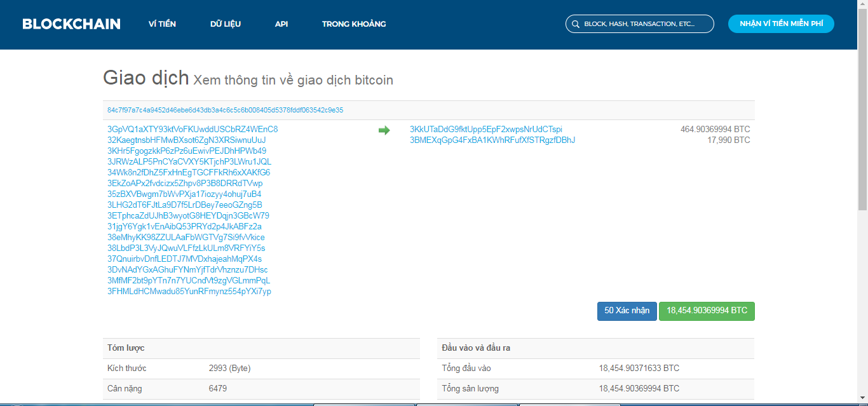The width and height of the screenshot is (868, 406).
Task: Open input address 3FHMLdHCMwadu85YunRFmynz554pYXi7yp
Action: 189,291
